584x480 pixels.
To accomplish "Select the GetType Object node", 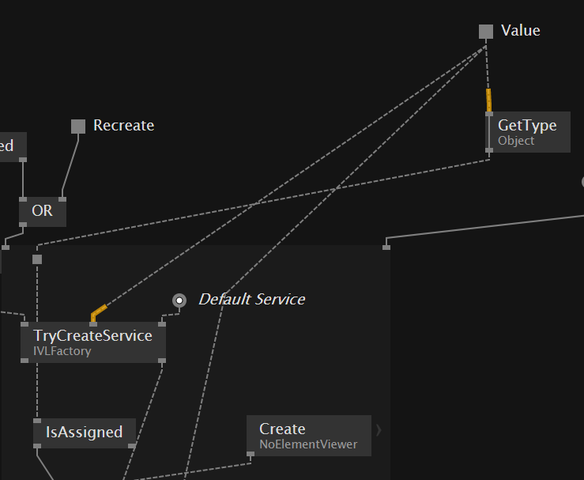I will click(x=527, y=132).
